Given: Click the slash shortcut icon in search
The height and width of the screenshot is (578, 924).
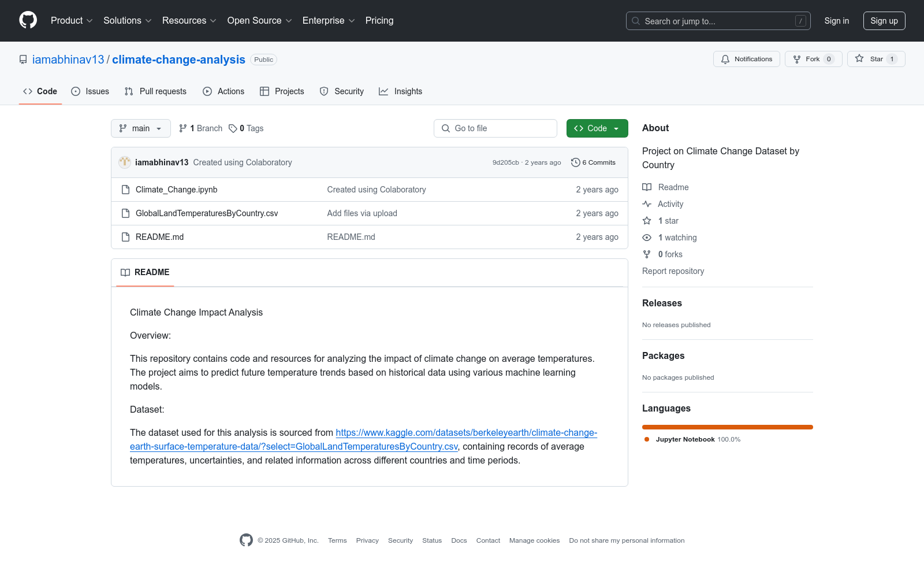Looking at the screenshot, I should pos(800,21).
